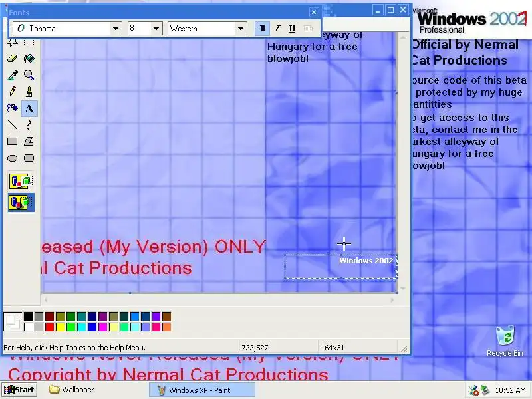Choose the transparent background option
The height and width of the screenshot is (399, 532).
tap(21, 203)
